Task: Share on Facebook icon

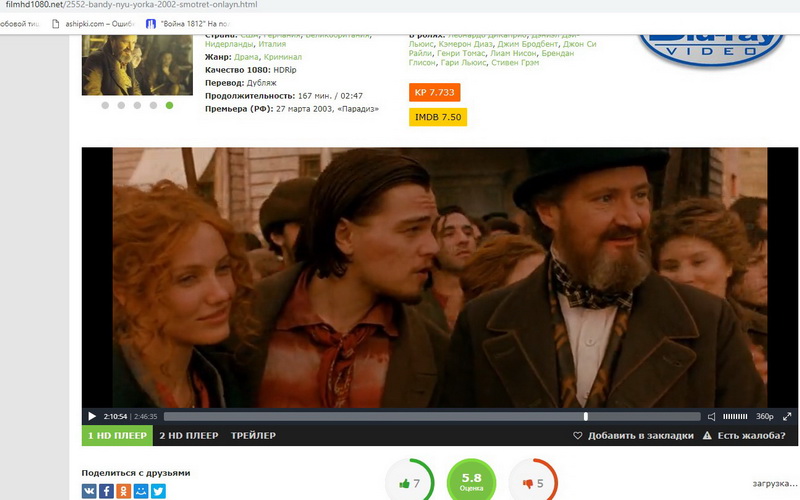Action: [x=106, y=491]
